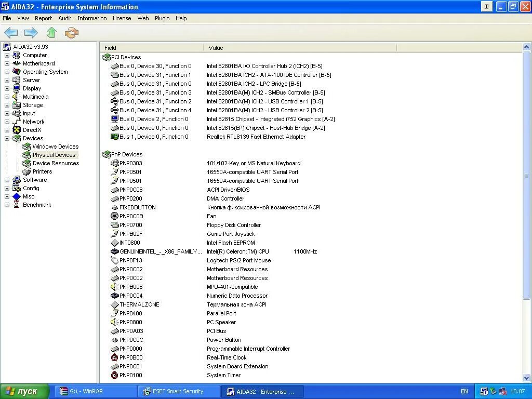
Task: Select Device Resources in the tree
Action: (56, 163)
